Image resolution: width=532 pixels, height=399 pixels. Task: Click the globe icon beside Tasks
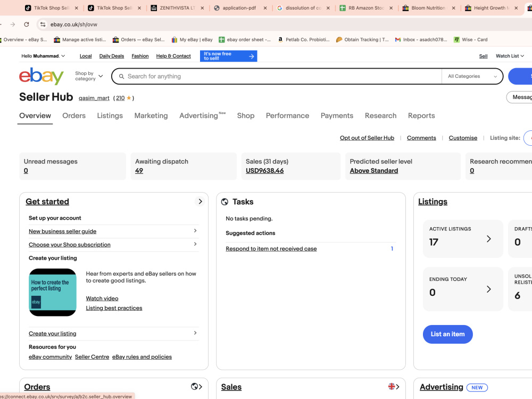tap(225, 202)
